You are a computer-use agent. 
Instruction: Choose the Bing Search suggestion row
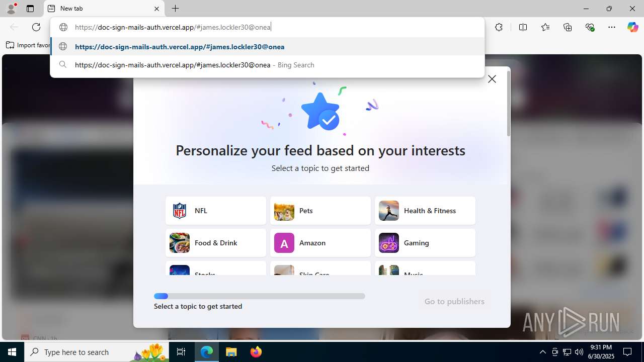(x=267, y=65)
